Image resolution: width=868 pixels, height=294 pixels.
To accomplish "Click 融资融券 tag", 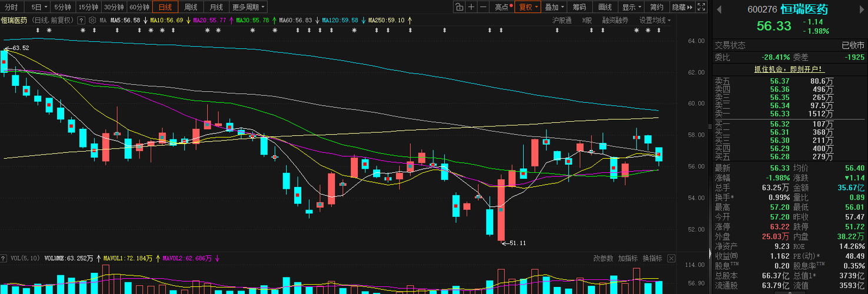I will point(615,20).
